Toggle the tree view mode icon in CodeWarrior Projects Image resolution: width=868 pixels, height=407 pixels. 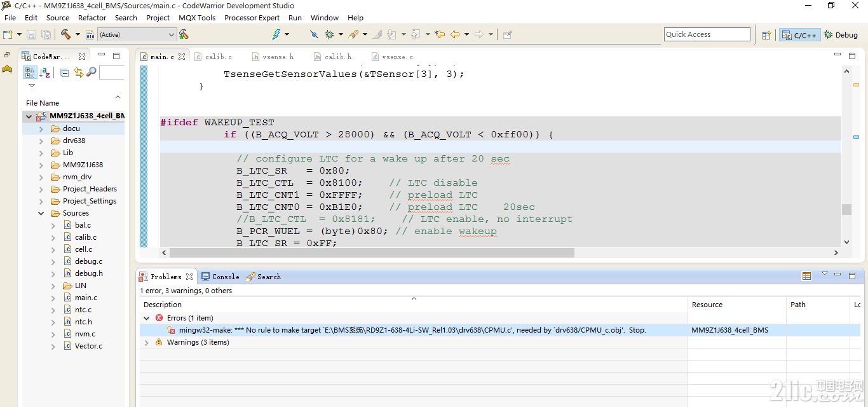pyautogui.click(x=29, y=72)
